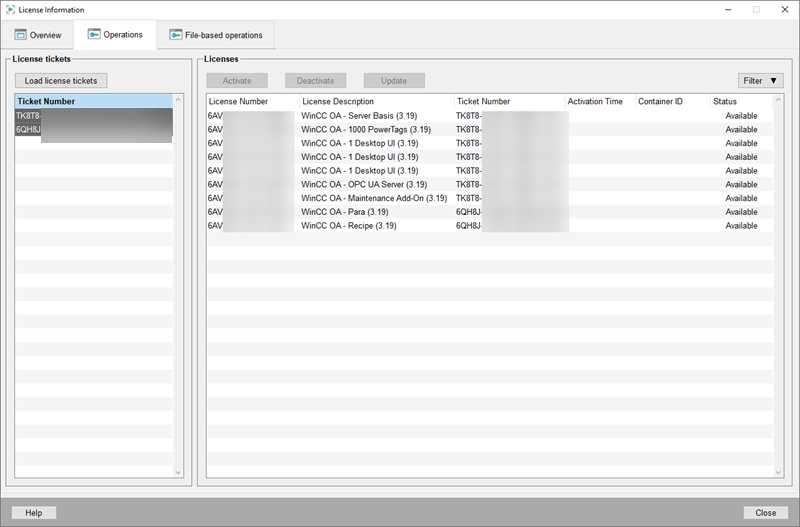
Task: Click the License Information title bar app icon
Action: pos(10,9)
